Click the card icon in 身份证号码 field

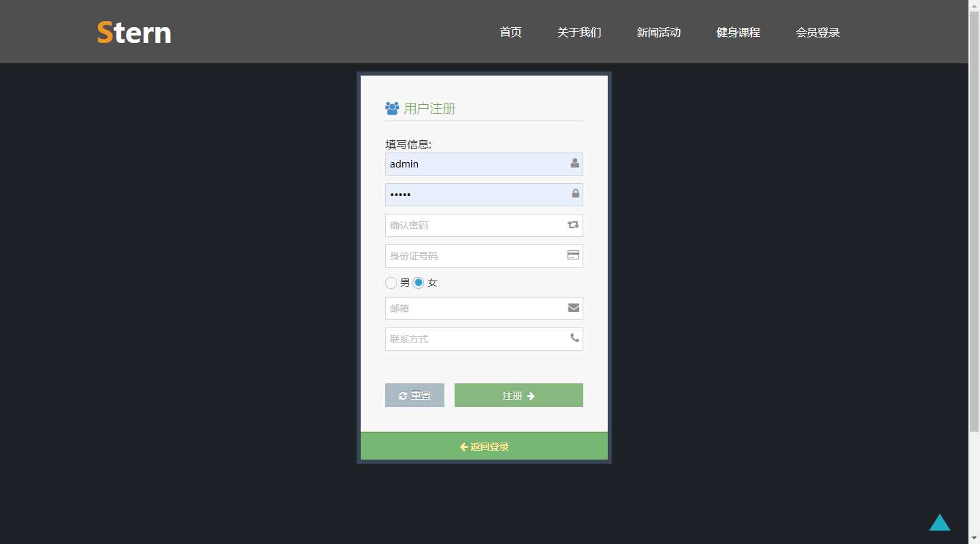(573, 255)
